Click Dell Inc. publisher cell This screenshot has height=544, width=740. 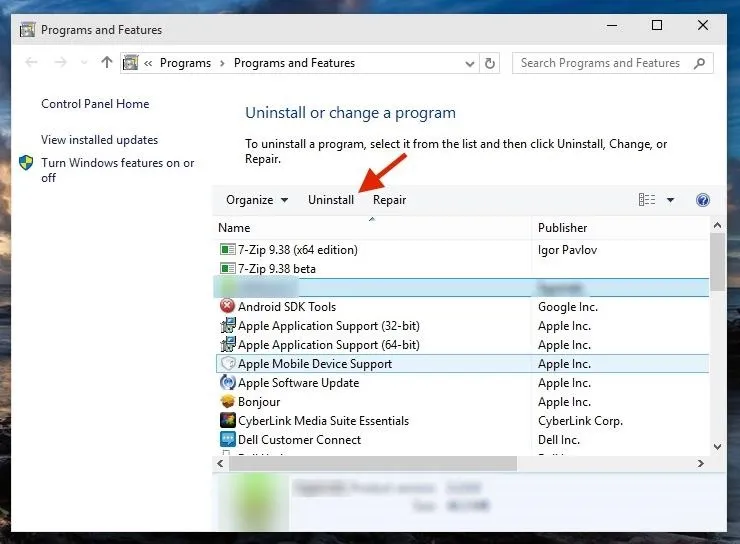point(559,440)
